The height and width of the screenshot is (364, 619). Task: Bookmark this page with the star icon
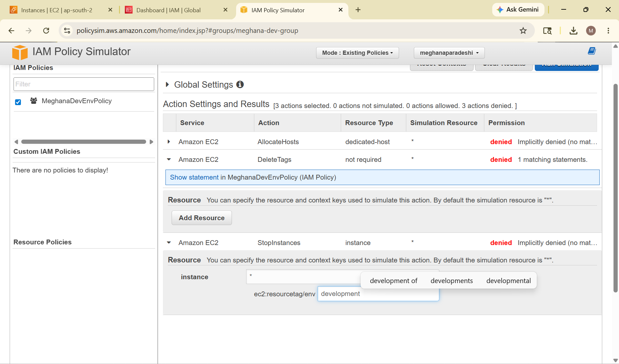pos(523,31)
